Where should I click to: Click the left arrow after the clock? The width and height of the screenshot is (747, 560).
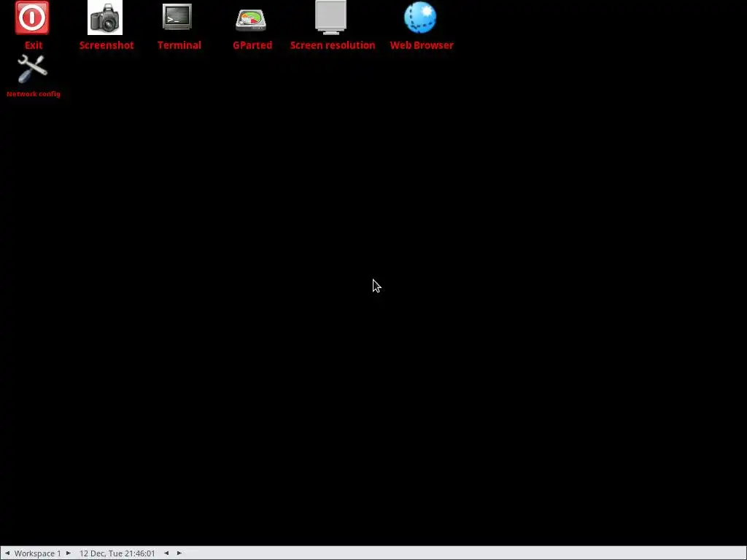tap(166, 553)
